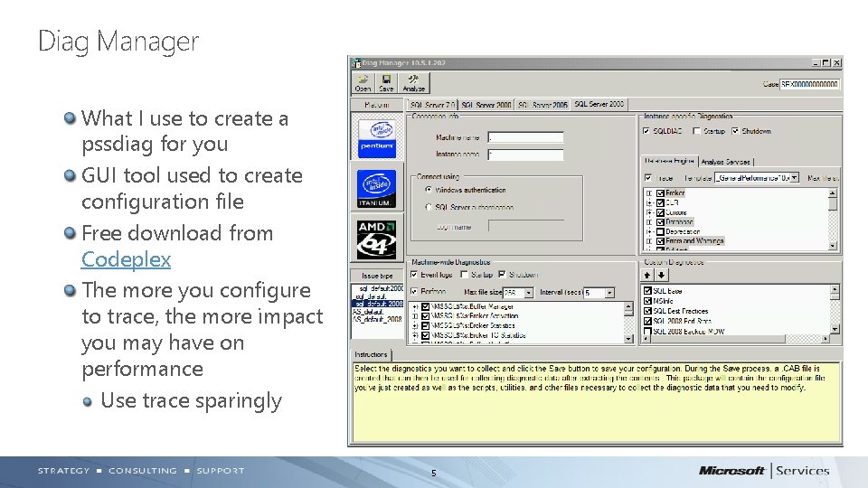Screen dimensions: 868x488
Task: Expand the Broker trace tree node
Action: pyautogui.click(x=650, y=193)
